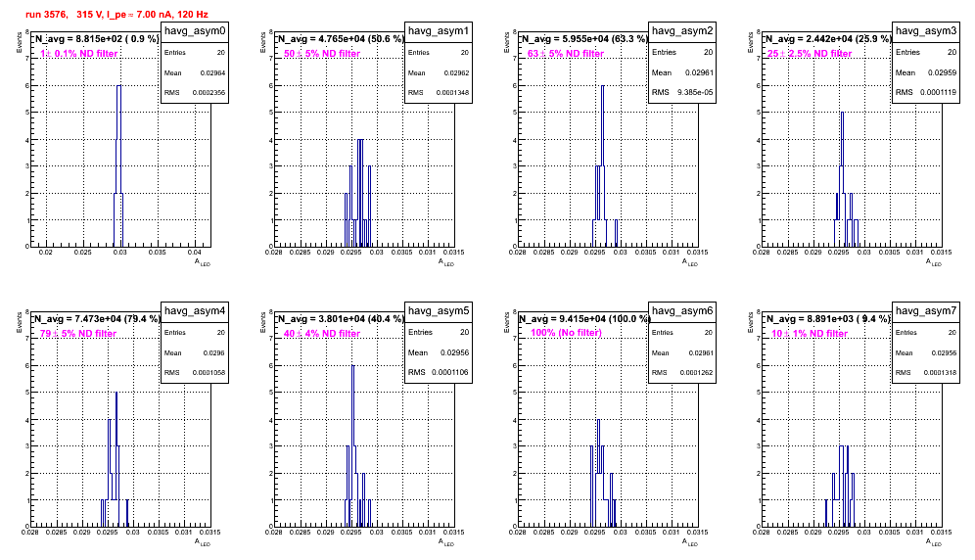Pick the magenta '79± 5% ND filter' label
The image size is (975, 560).
[x=78, y=334]
